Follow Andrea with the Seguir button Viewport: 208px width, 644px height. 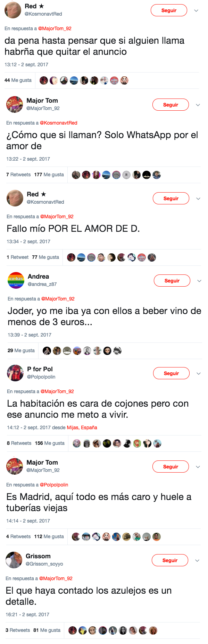tap(172, 281)
